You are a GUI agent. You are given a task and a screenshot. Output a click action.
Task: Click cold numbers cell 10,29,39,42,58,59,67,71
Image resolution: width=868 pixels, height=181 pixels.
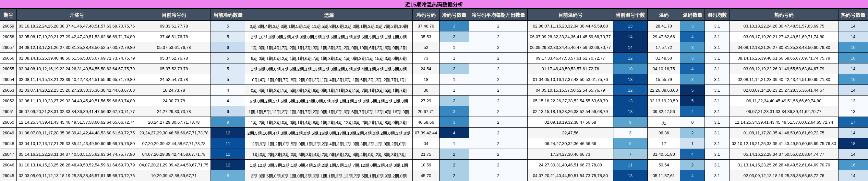click(x=174, y=175)
